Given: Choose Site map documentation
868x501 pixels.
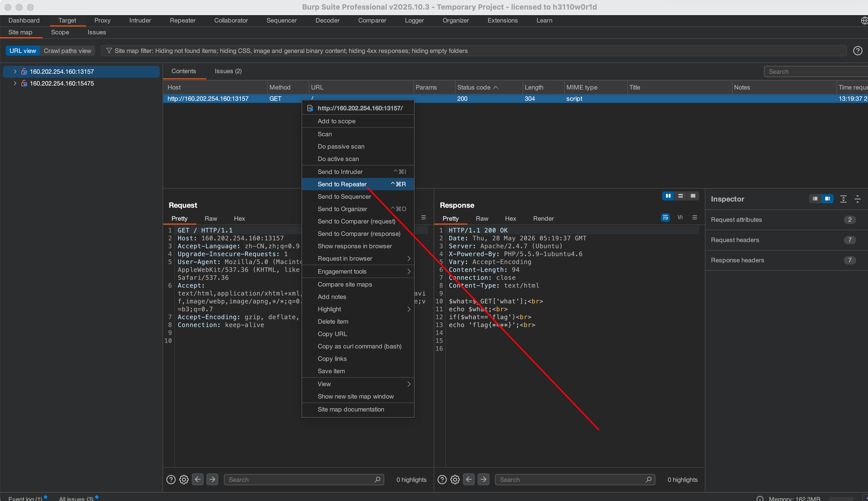Looking at the screenshot, I should 358,409.
